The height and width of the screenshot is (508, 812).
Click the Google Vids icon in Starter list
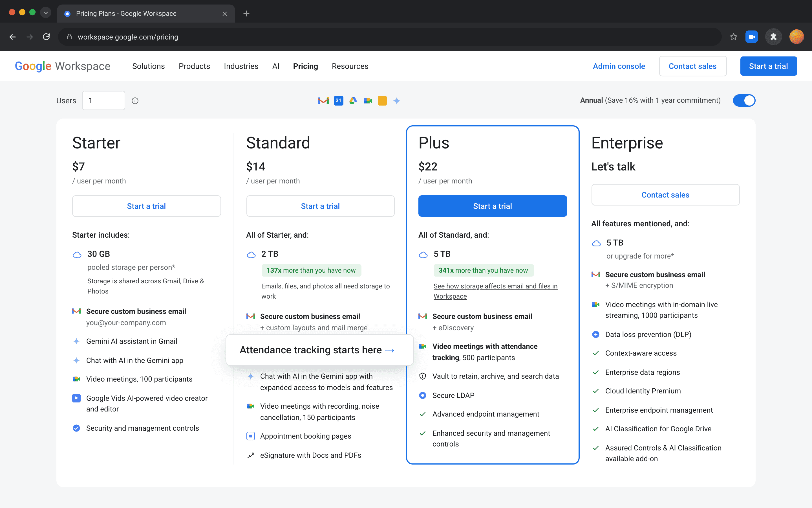[76, 398]
